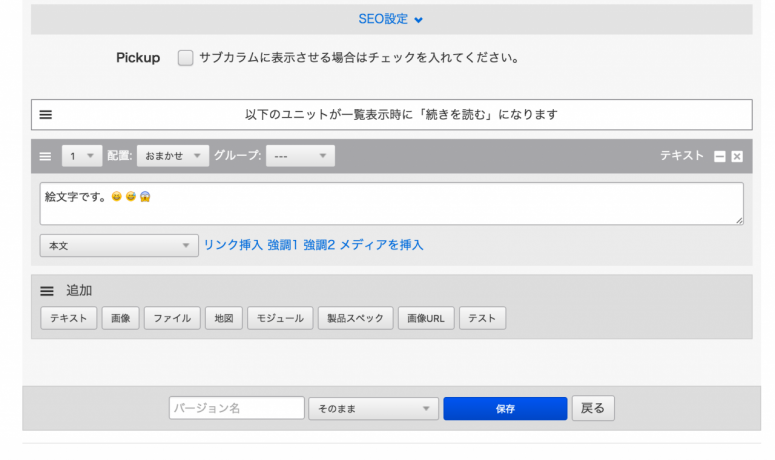Apply 強調1 emphasis
Image resolution: width=775 pixels, height=460 pixels.
[x=283, y=245]
